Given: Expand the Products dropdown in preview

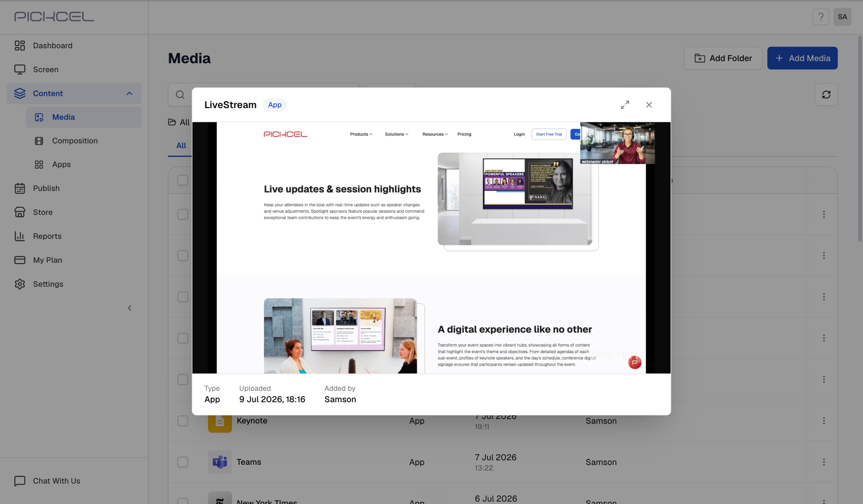Looking at the screenshot, I should (x=361, y=135).
